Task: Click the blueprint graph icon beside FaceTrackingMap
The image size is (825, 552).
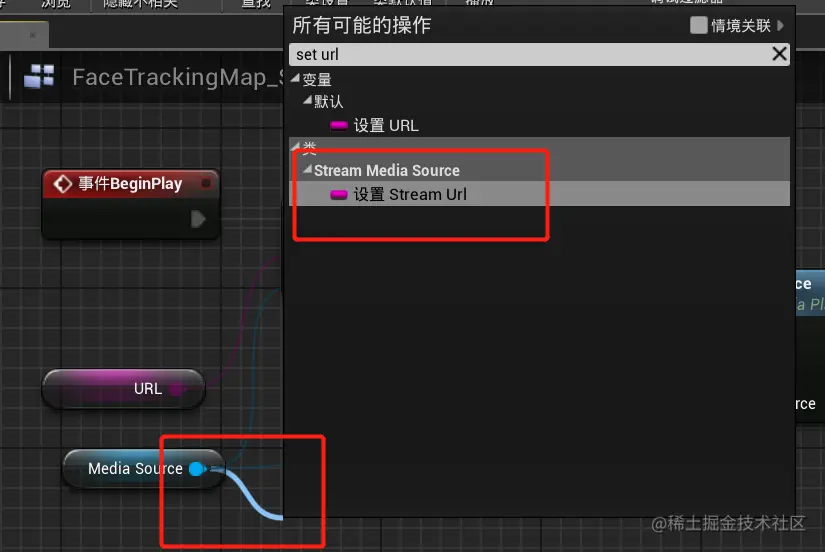Action: tap(39, 76)
